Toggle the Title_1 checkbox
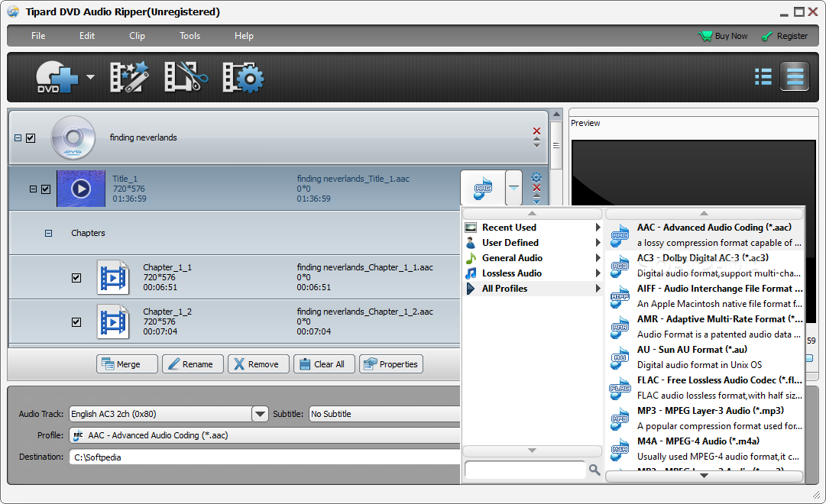The height and width of the screenshot is (504, 826). (46, 189)
